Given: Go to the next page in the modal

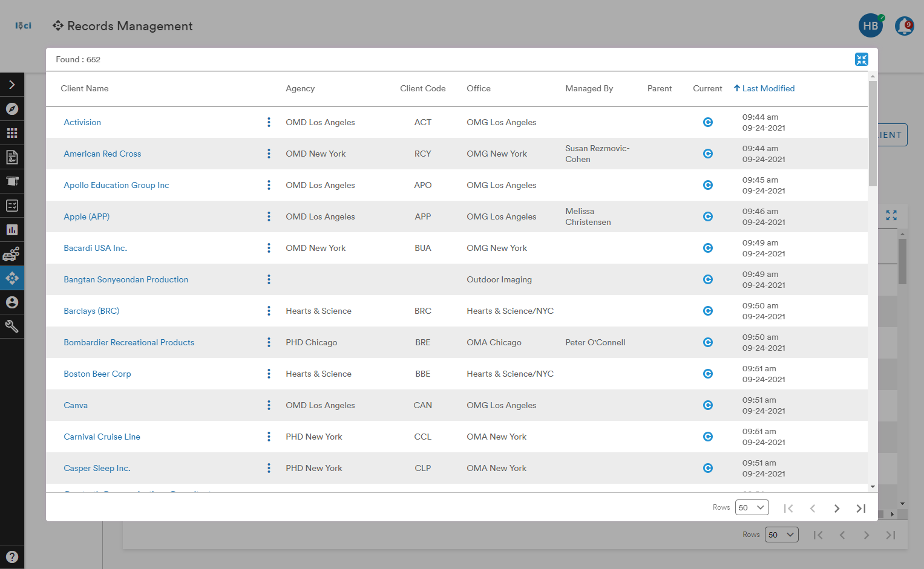Looking at the screenshot, I should (837, 509).
